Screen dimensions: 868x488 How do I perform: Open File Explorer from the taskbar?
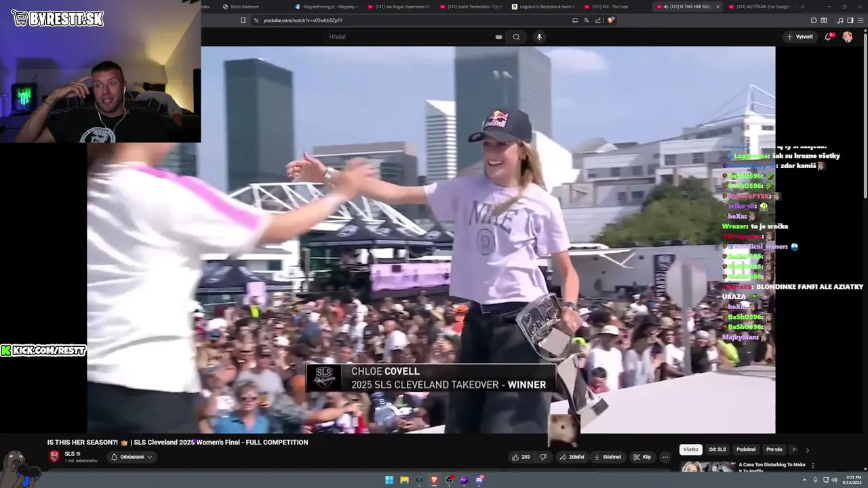point(404,480)
